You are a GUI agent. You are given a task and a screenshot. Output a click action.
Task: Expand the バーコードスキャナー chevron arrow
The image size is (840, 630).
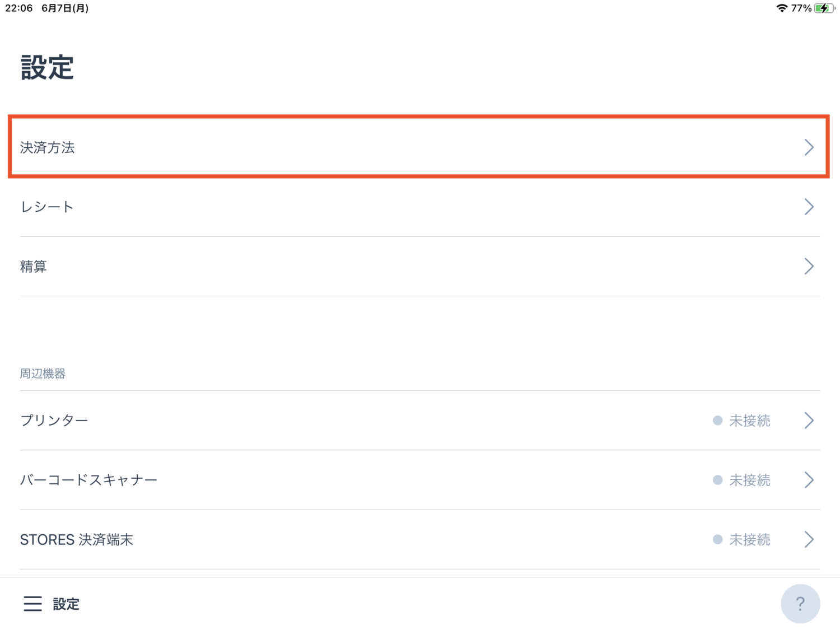coord(809,480)
